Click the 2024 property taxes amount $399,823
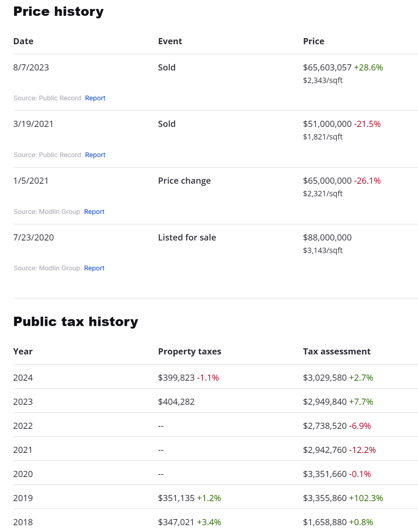The width and height of the screenshot is (418, 532). pyautogui.click(x=176, y=378)
